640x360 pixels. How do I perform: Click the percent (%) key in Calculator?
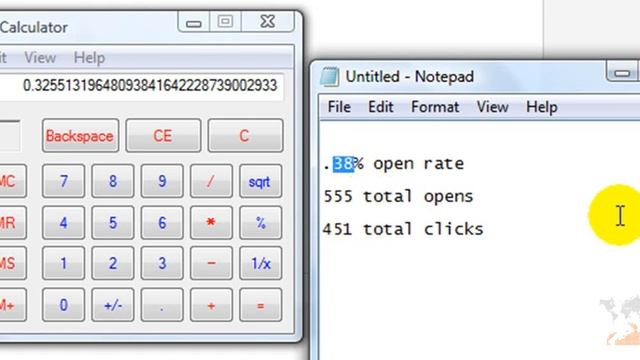[x=260, y=222]
